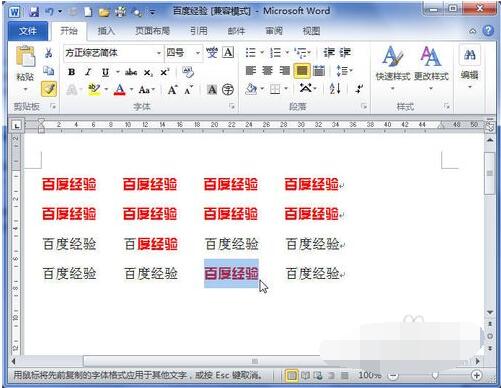Click the Character Border icon

click(x=228, y=53)
